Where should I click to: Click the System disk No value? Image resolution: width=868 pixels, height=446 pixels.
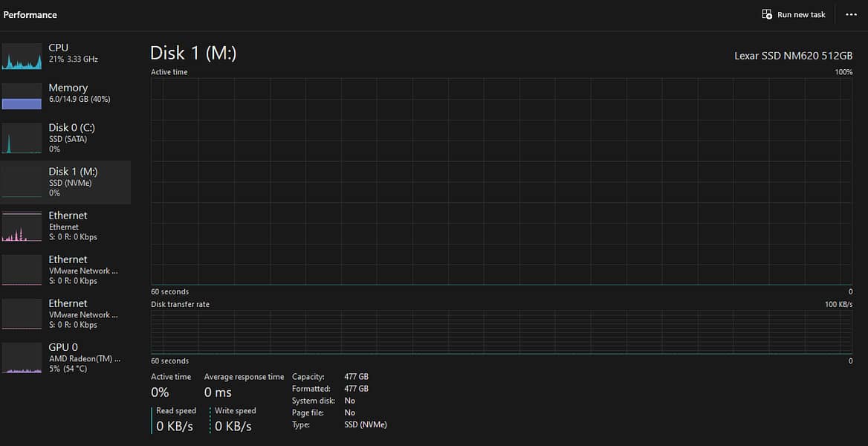pos(349,401)
